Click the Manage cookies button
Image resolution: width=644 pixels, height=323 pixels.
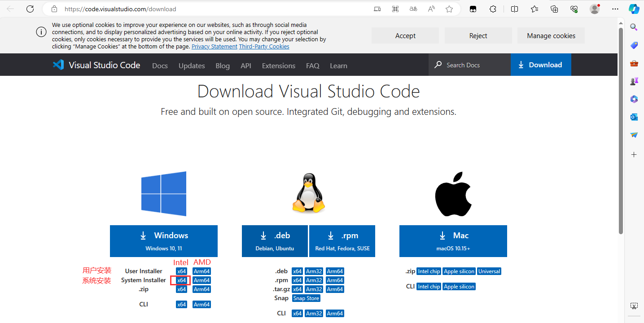click(x=551, y=36)
